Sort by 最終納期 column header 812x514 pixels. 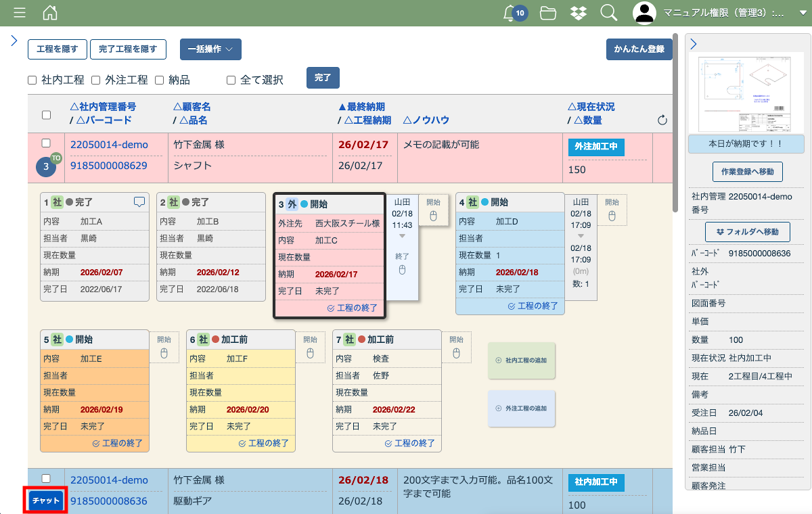pos(361,107)
